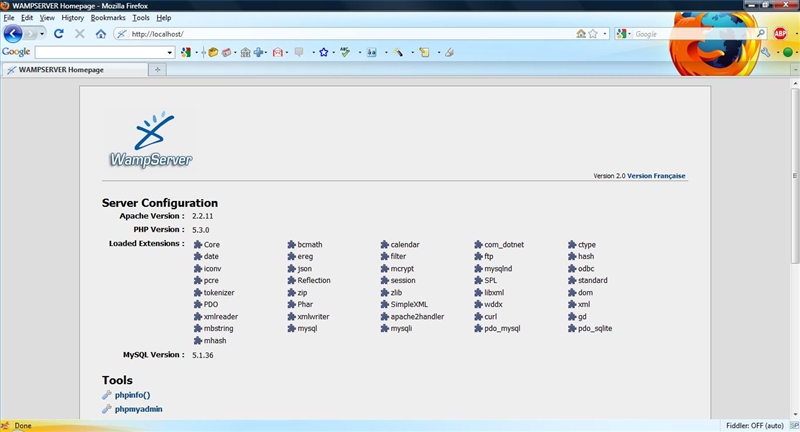800x432 pixels.
Task: Click the scrollbar up arrow
Action: [x=795, y=83]
